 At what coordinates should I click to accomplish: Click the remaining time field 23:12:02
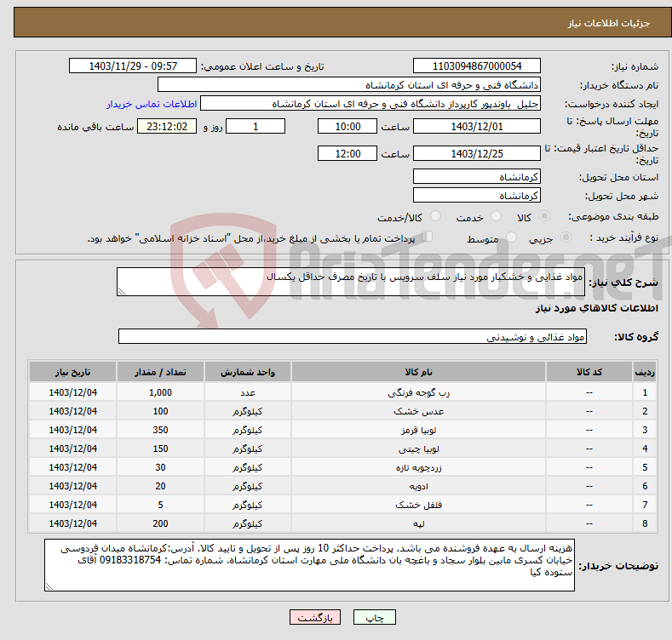click(167, 126)
